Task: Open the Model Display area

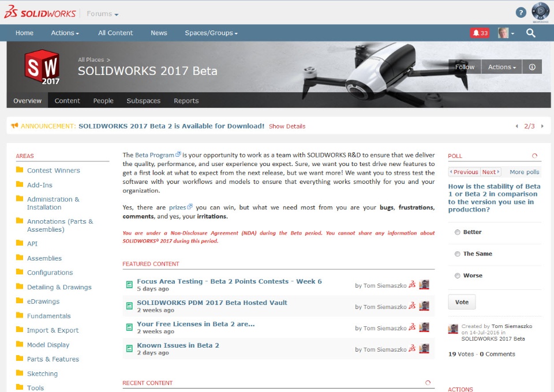Action: [x=48, y=345]
